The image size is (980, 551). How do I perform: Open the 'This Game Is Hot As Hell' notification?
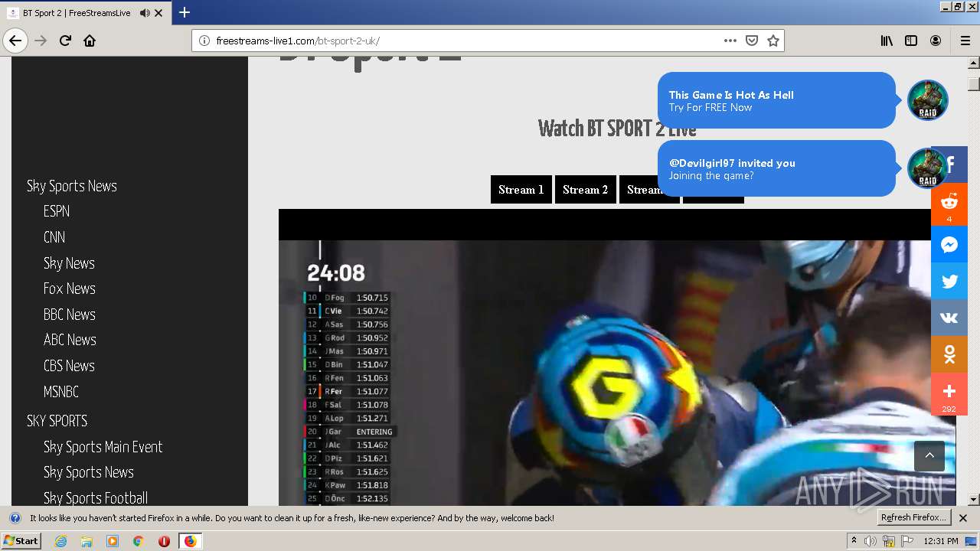pos(776,100)
